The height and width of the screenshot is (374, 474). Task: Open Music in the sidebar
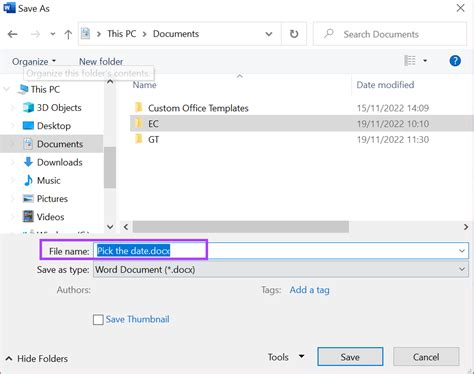pyautogui.click(x=49, y=180)
